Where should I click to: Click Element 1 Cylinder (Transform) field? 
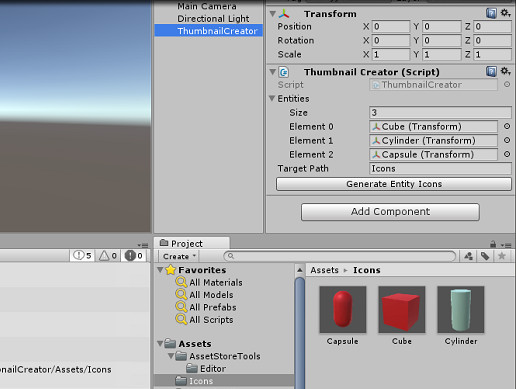click(433, 141)
